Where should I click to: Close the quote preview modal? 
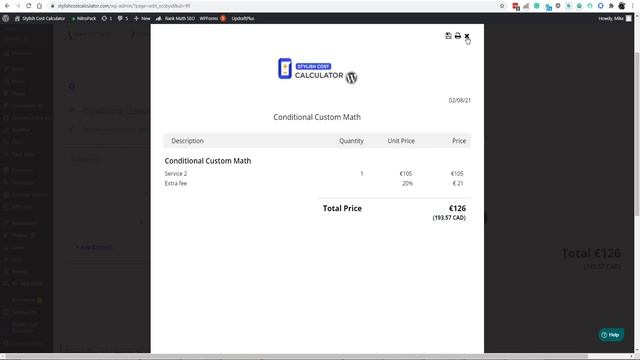(x=467, y=36)
